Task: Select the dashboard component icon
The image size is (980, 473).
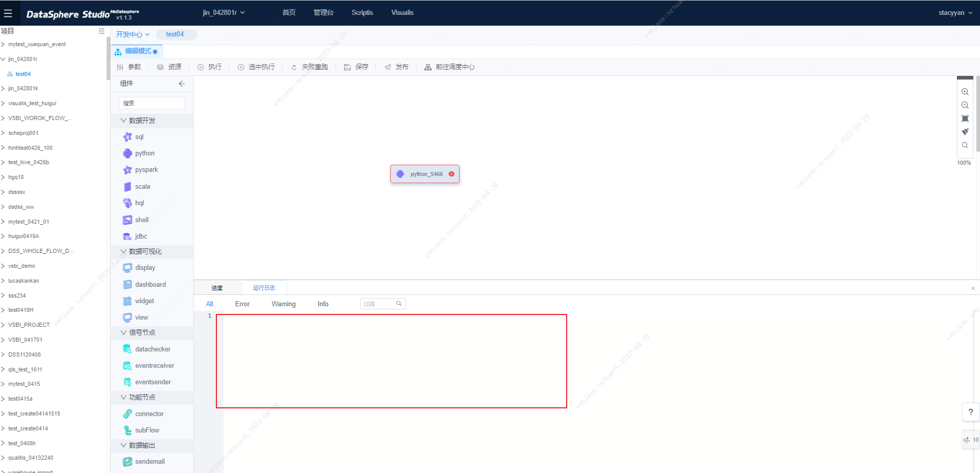Action: [128, 285]
